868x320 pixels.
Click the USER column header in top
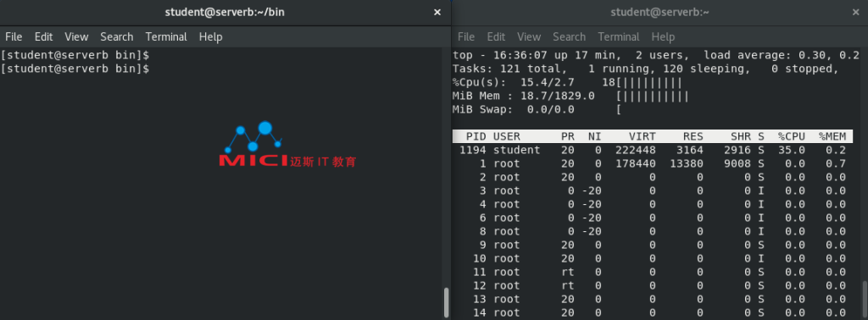point(507,136)
